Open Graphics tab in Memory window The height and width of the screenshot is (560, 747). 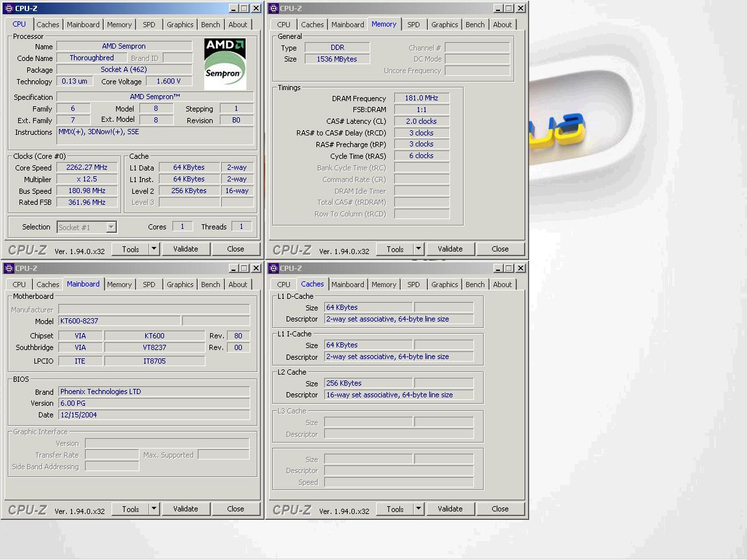(x=444, y=25)
